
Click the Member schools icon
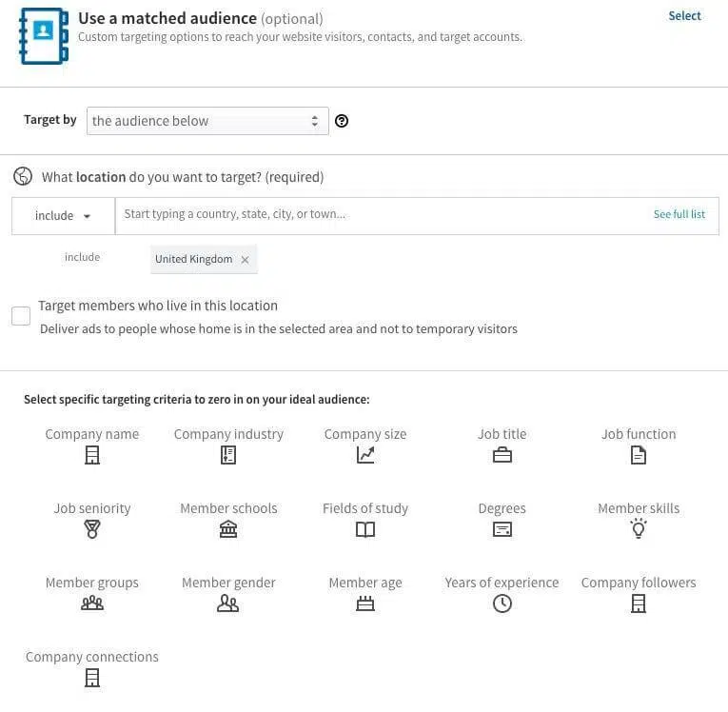228,529
